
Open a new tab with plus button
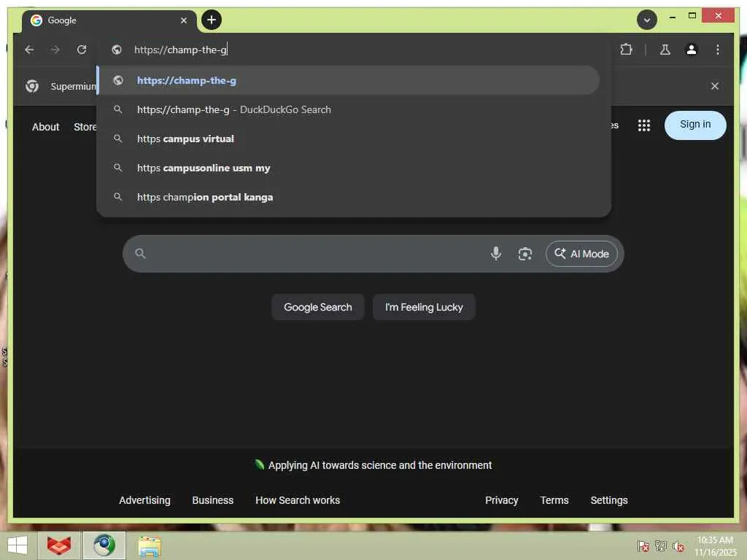coord(212,20)
